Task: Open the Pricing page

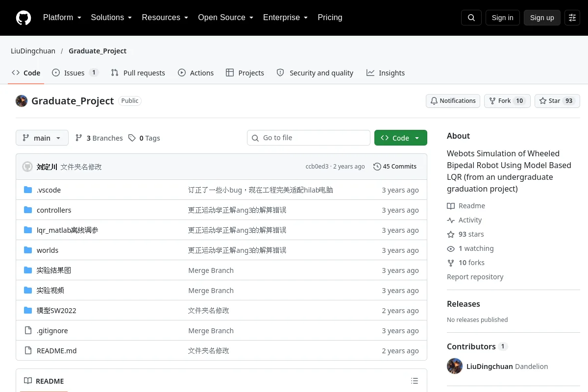Action: click(x=330, y=18)
